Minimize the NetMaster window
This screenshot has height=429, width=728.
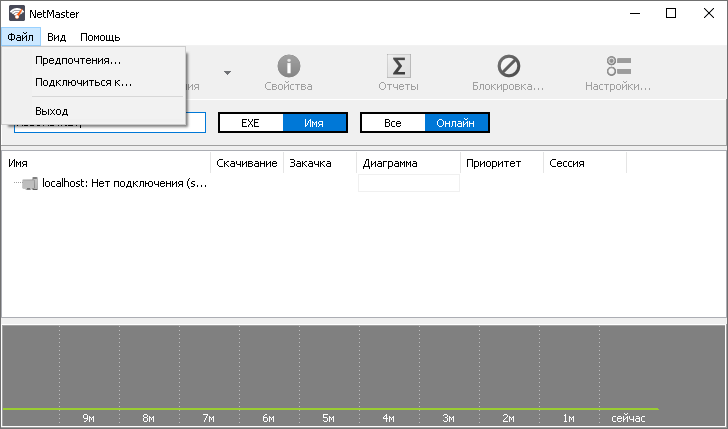point(635,13)
